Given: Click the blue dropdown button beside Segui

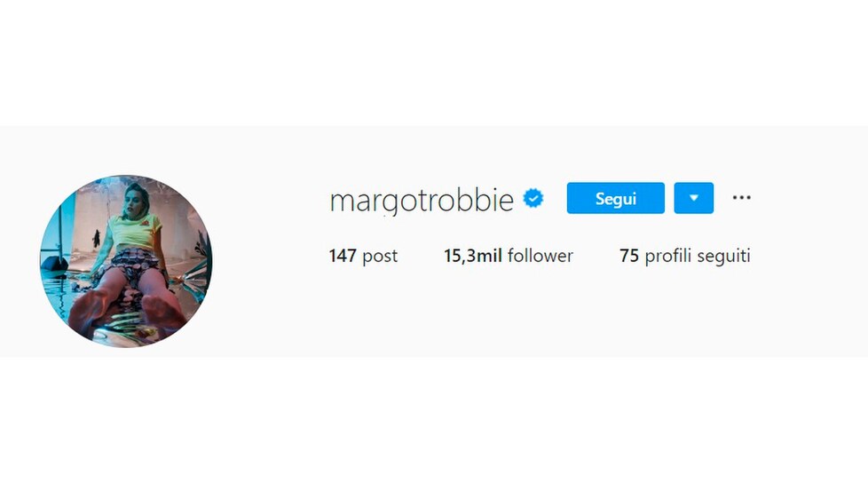Looking at the screenshot, I should pyautogui.click(x=694, y=198).
